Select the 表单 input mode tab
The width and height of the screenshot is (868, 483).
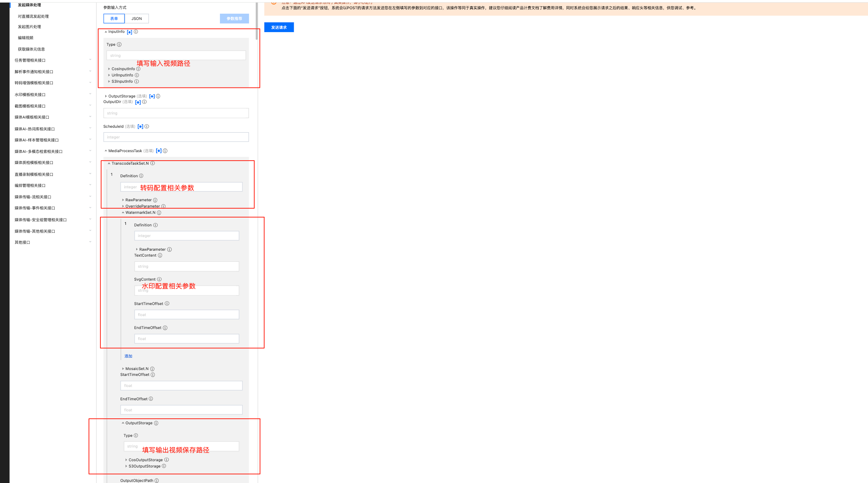(x=114, y=18)
